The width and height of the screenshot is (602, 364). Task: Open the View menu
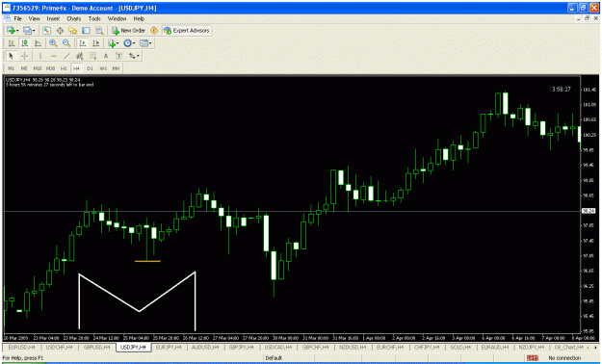(34, 18)
